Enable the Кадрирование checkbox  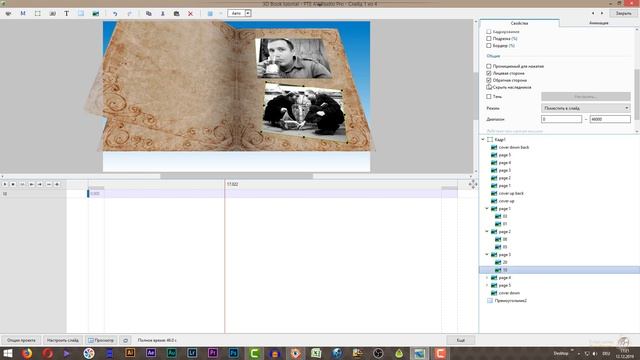tap(489, 31)
